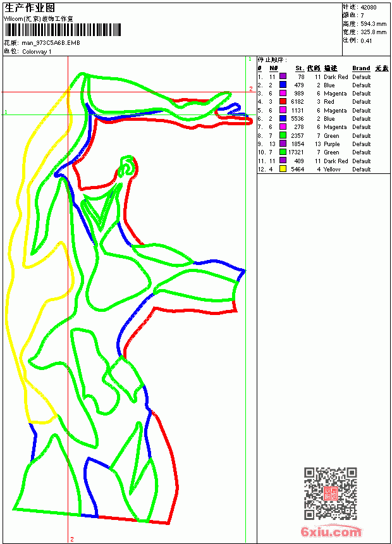Click the N# column header
The height and width of the screenshot is (544, 392).
point(274,68)
